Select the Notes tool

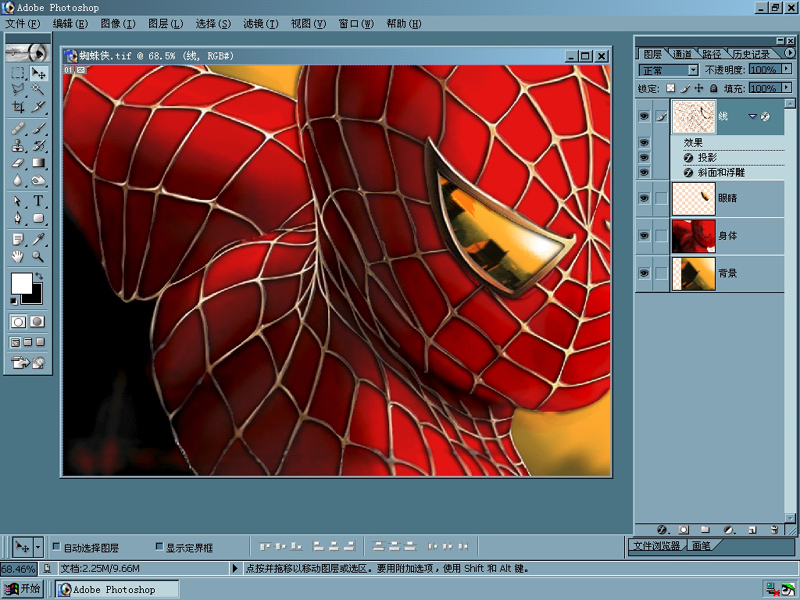[x=18, y=239]
